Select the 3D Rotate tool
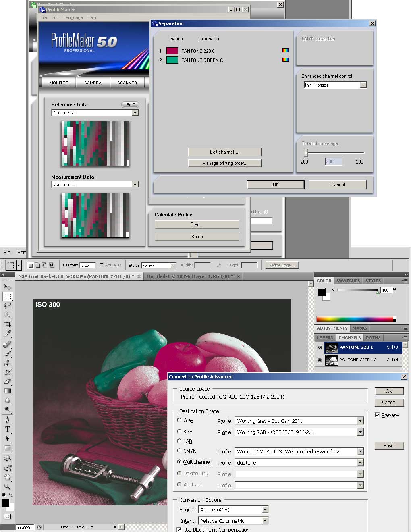Screen dimensions: 411x532 pyautogui.click(x=8, y=459)
